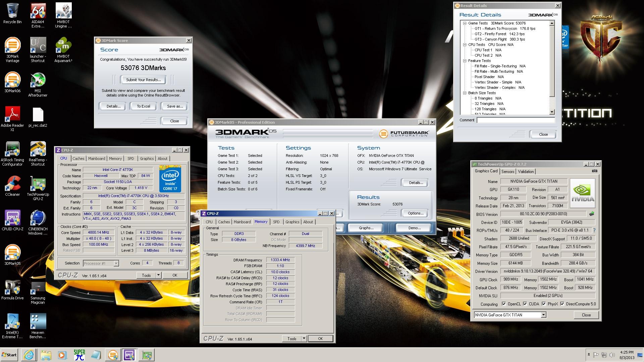The image size is (644, 362).
Task: Click Result Details scrollbar up arrow
Action: 552,23
